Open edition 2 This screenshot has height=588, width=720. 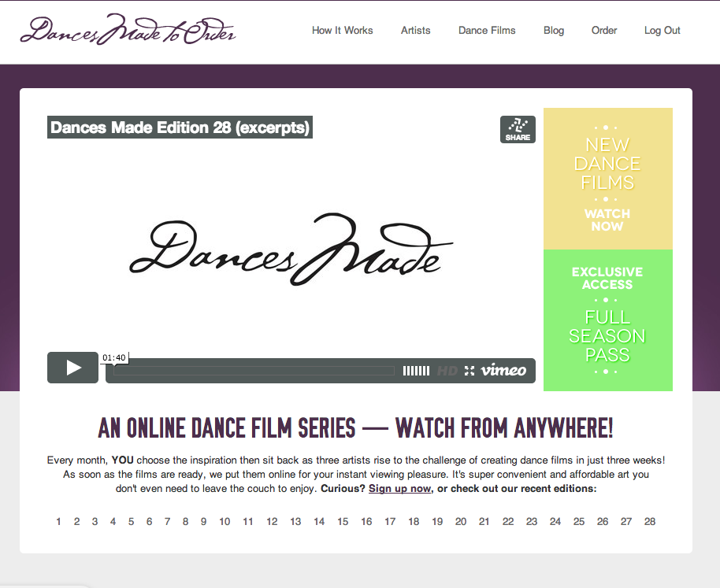pyautogui.click(x=76, y=522)
